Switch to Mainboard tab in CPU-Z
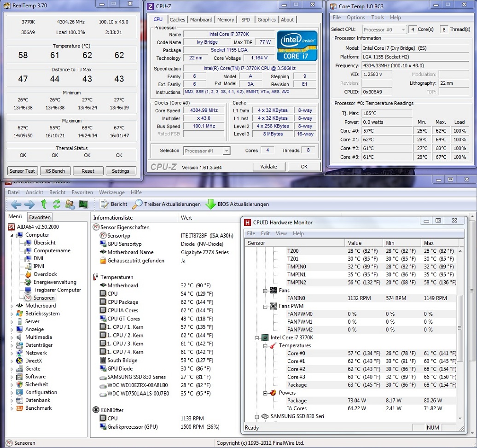477x448 pixels. 201,20
